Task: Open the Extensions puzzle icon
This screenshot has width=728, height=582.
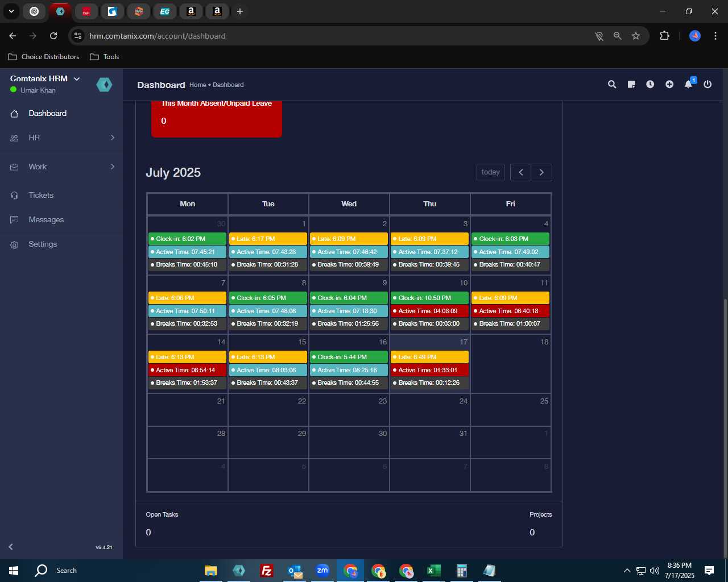Action: 664,36
